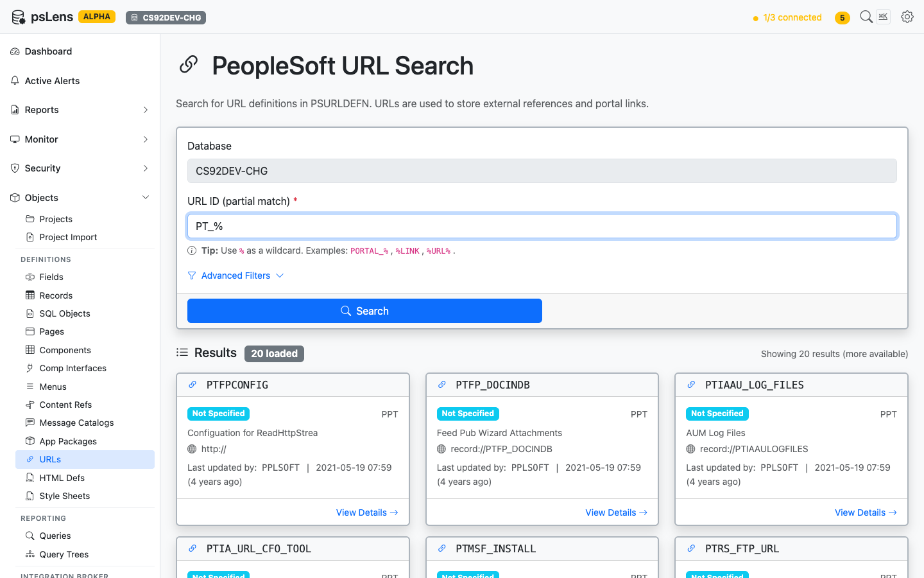
Task: Click the globe icon on PTFPCONFIG card
Action: 192,449
